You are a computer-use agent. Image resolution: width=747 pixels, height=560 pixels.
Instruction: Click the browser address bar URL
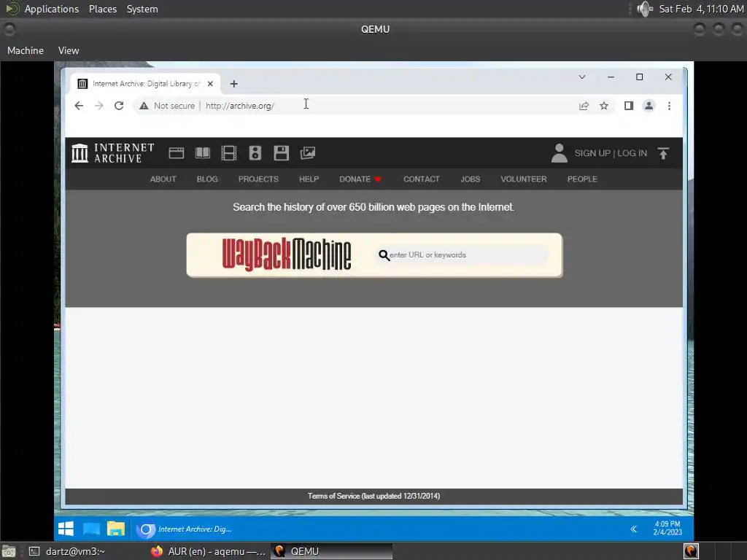[x=239, y=106]
